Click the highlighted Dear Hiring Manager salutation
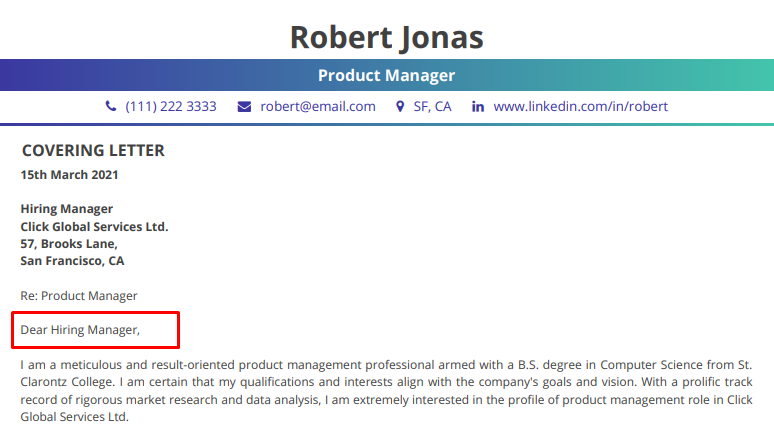Viewport: 774px width, 428px height. click(80, 330)
